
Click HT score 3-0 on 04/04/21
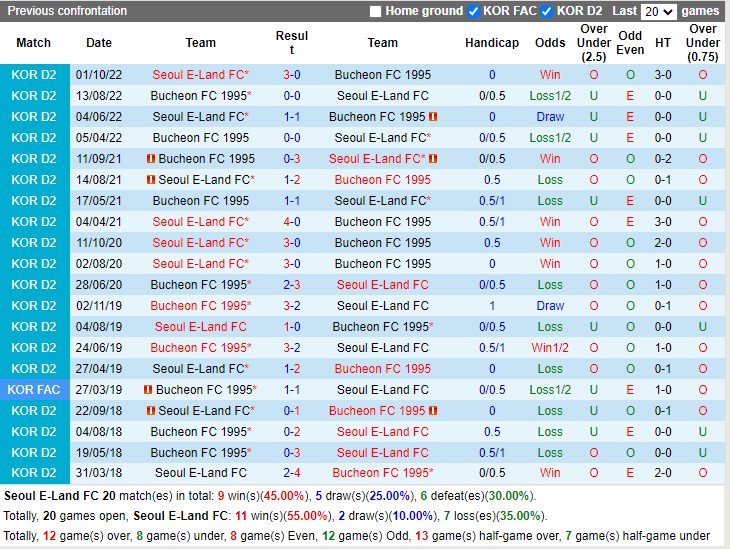[663, 222]
